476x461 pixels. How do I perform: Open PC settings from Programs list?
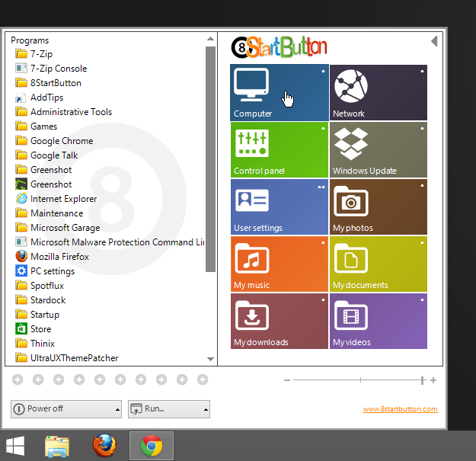(x=45, y=271)
